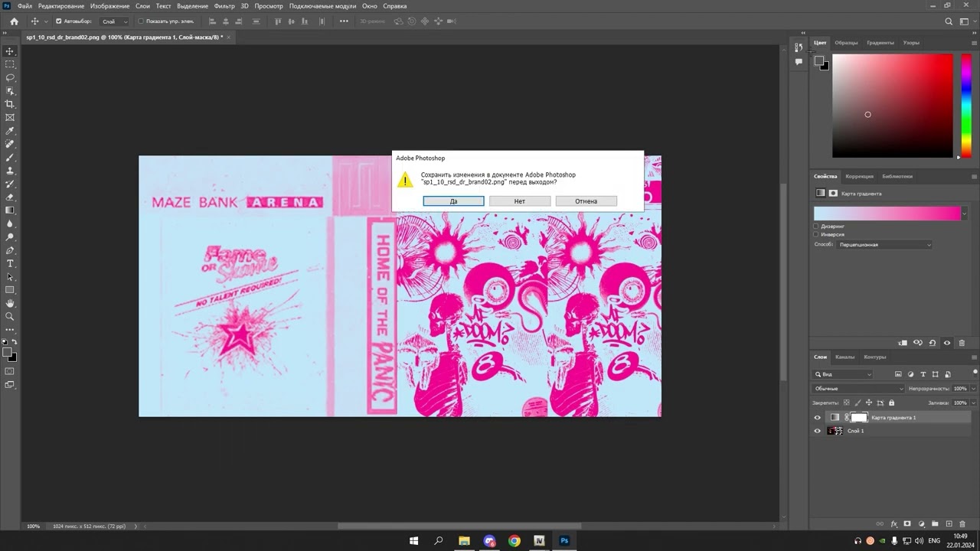
Task: Go to the Photoshop Home screen
Action: [x=14, y=21]
